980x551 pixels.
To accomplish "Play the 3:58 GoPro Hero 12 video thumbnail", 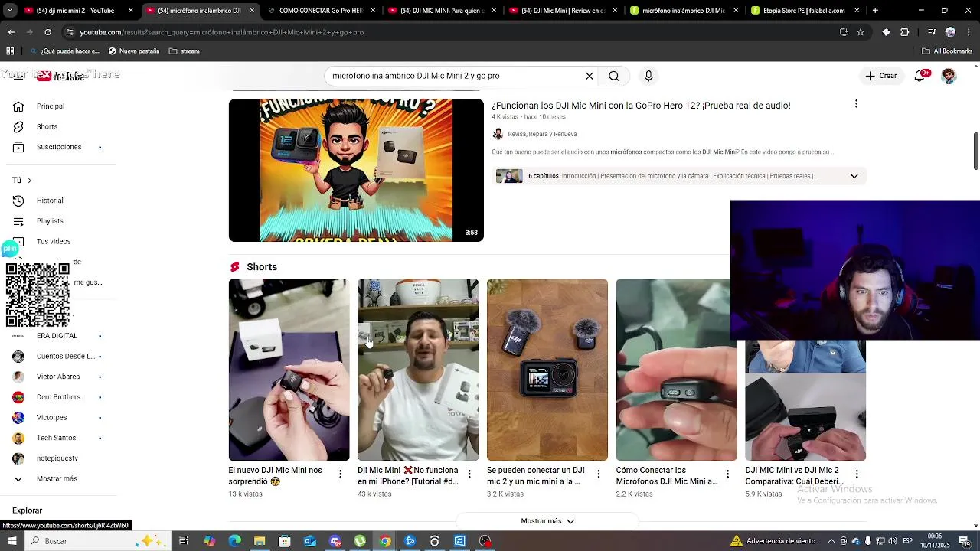I will (x=356, y=171).
